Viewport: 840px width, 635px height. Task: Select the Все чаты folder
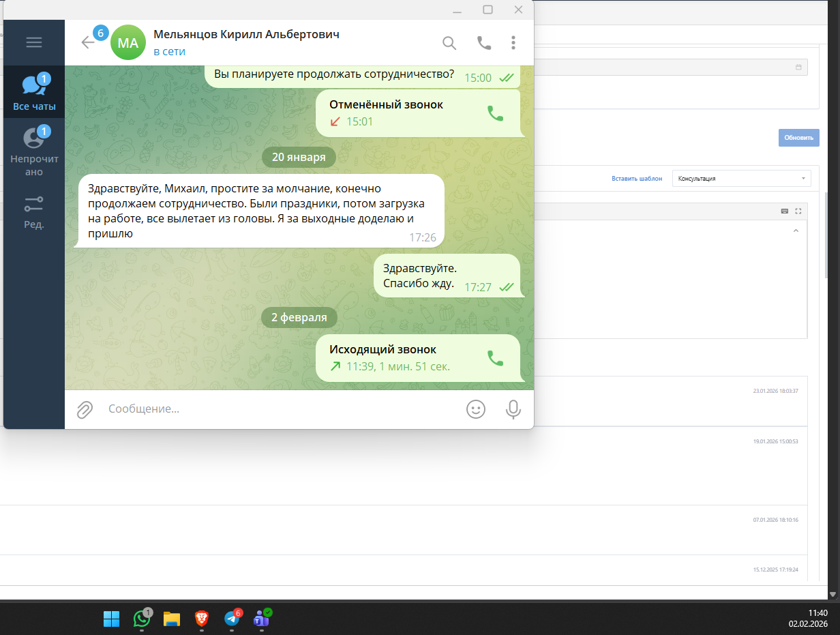pyautogui.click(x=34, y=92)
